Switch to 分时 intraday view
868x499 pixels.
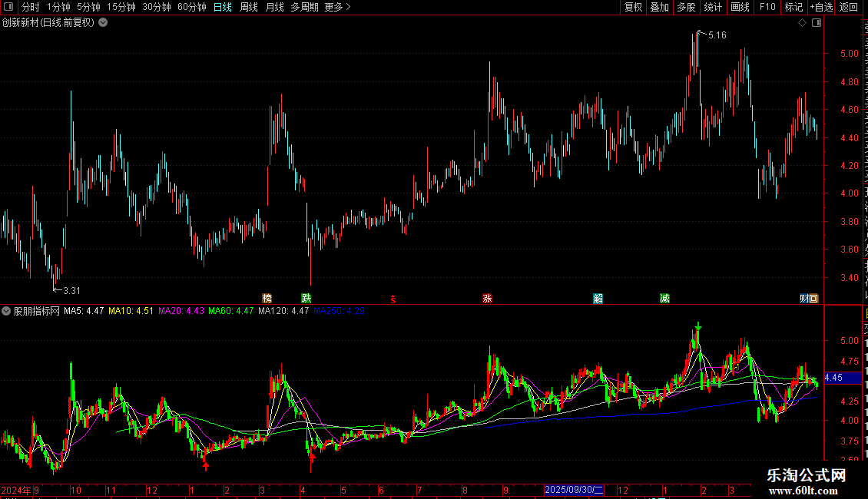pos(31,7)
